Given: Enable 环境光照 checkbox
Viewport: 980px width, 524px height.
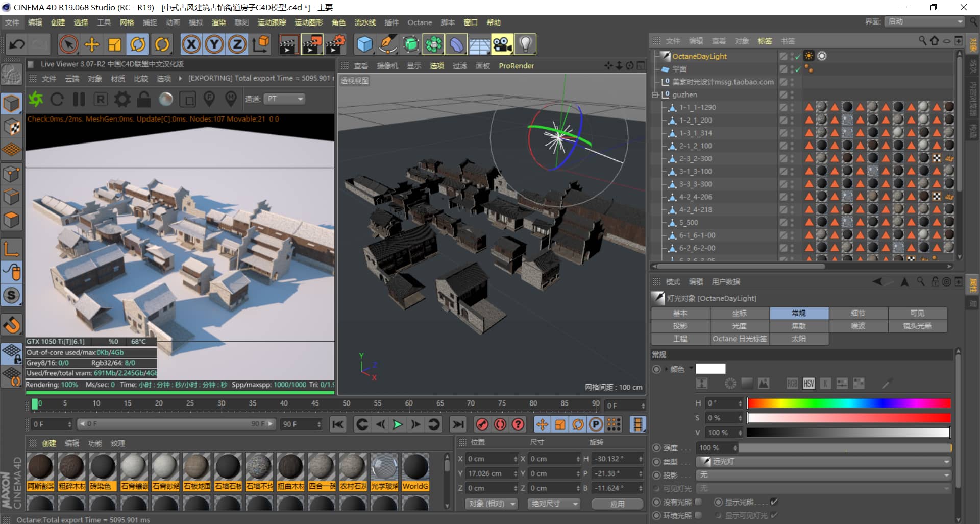Looking at the screenshot, I should 698,515.
